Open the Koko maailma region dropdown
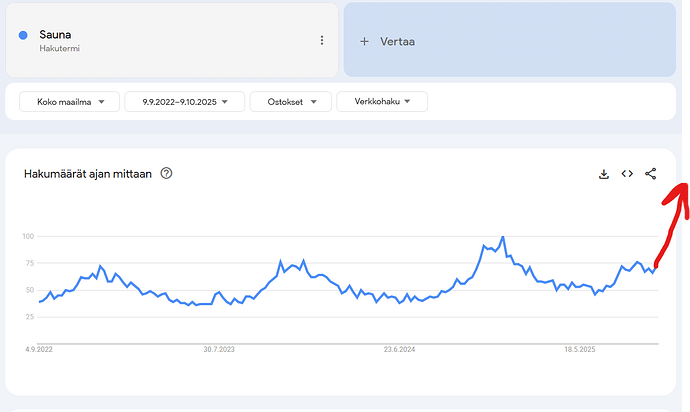Viewport: 690px width, 412px height. pyautogui.click(x=70, y=102)
